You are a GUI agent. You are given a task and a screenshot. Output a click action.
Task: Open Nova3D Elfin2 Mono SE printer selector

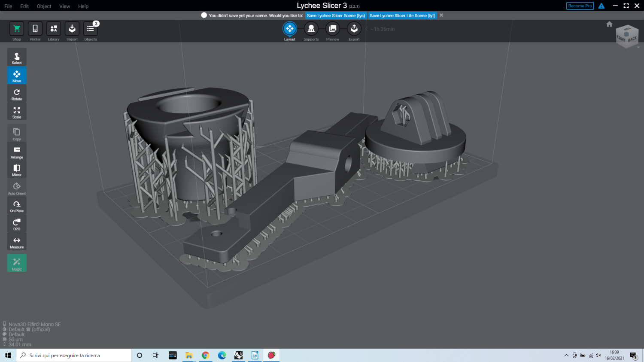pos(34,324)
